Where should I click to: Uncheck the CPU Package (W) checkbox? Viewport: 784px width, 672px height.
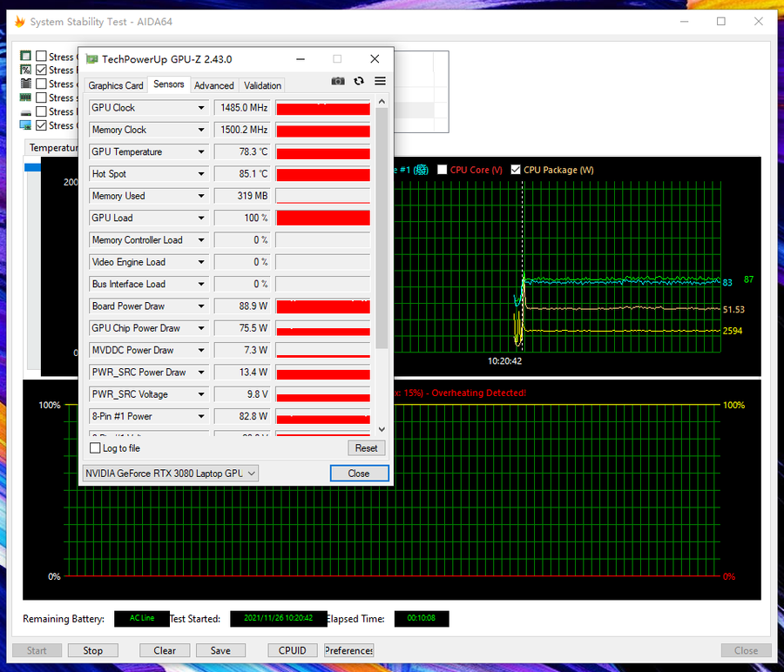point(516,170)
